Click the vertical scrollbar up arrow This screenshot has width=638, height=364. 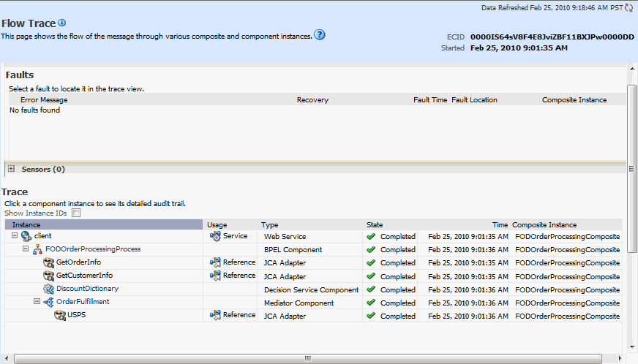coord(632,69)
